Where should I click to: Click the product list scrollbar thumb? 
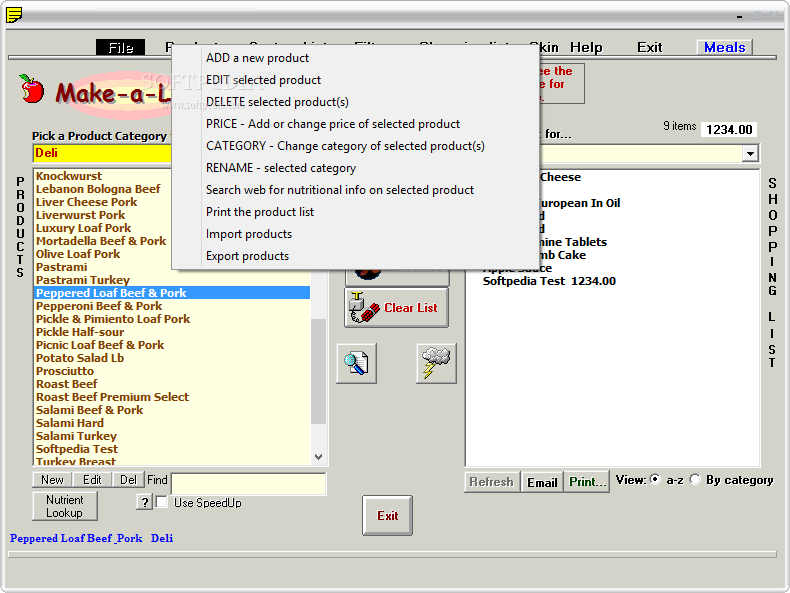(x=318, y=371)
